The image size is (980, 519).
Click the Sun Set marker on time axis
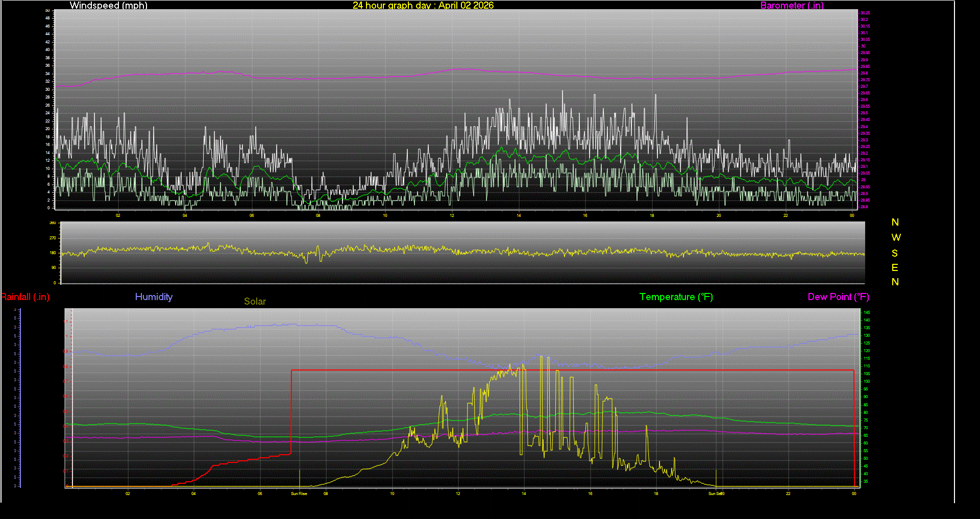click(715, 493)
